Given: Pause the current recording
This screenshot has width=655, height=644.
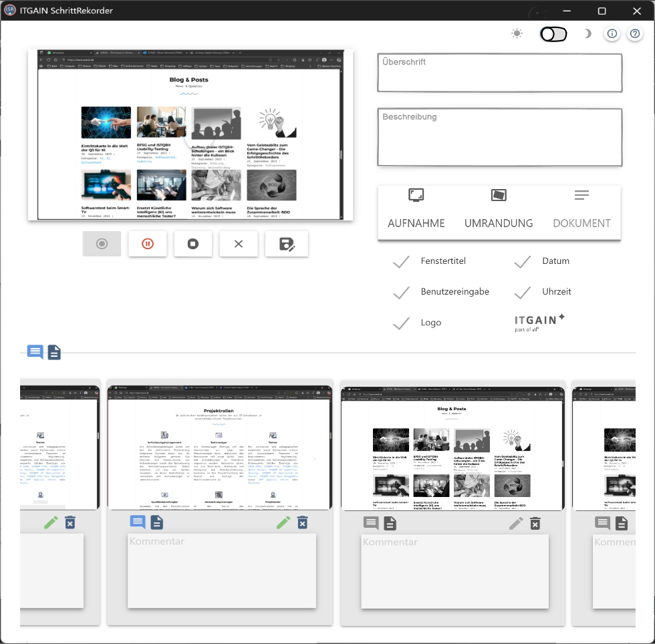Looking at the screenshot, I should (148, 244).
